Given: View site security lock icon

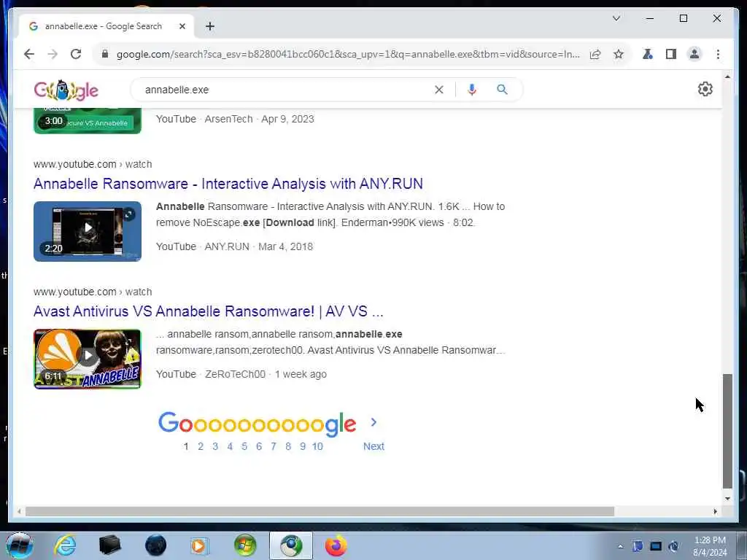Looking at the screenshot, I should pyautogui.click(x=105, y=54).
